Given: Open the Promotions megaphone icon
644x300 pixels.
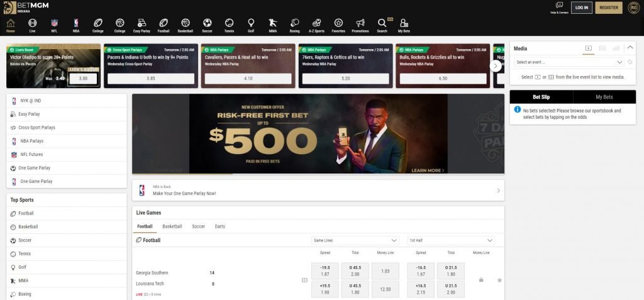Looking at the screenshot, I should click(360, 25).
